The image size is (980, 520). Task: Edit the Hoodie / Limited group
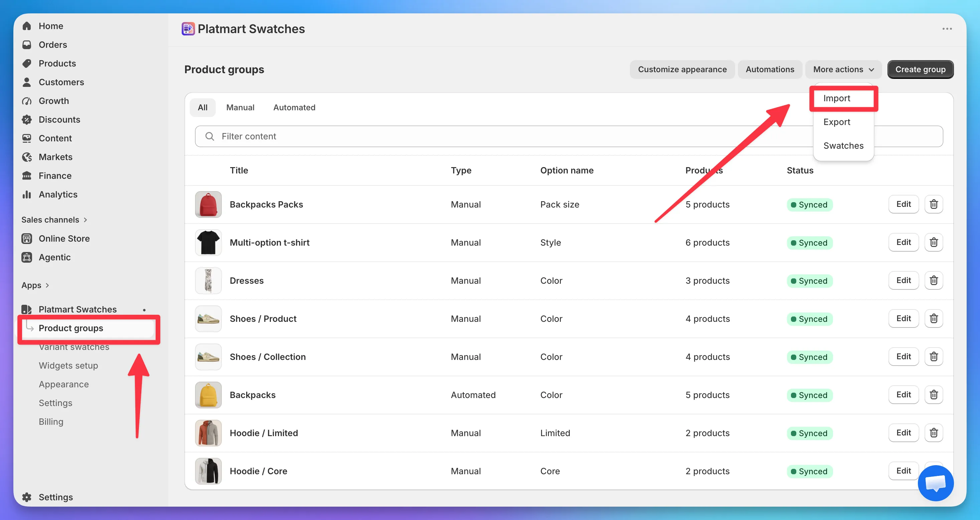point(904,433)
